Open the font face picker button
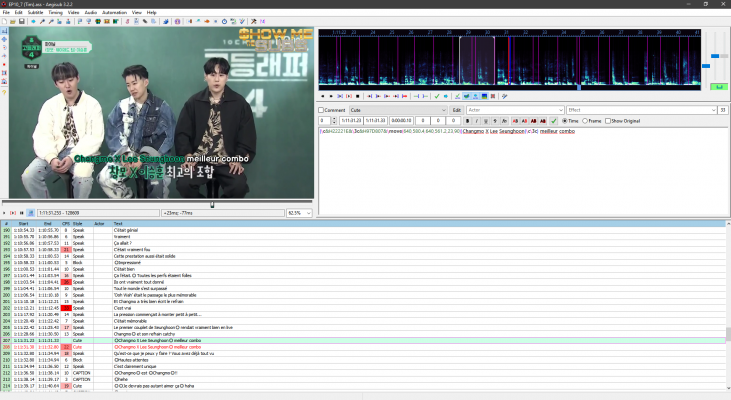731x400 pixels. pyautogui.click(x=504, y=121)
